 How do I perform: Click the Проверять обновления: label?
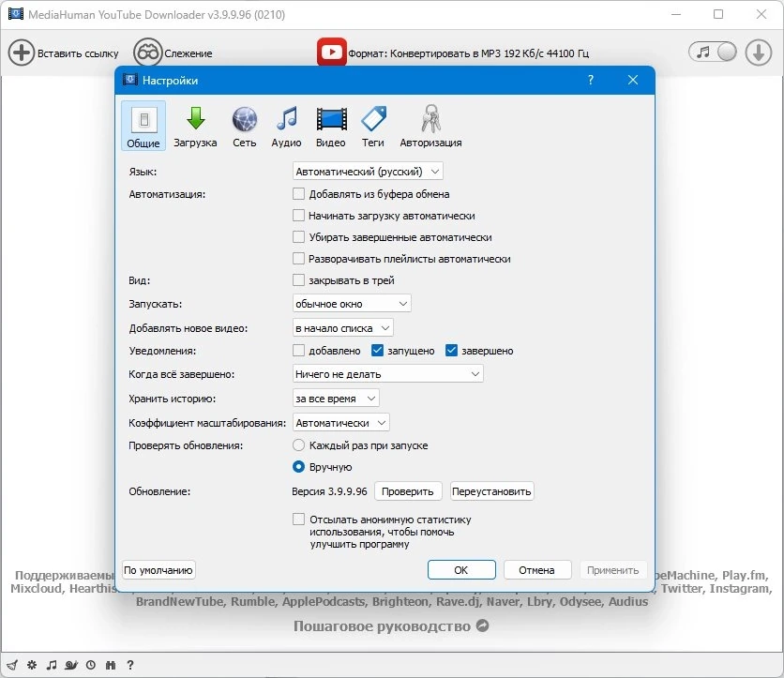[186, 445]
